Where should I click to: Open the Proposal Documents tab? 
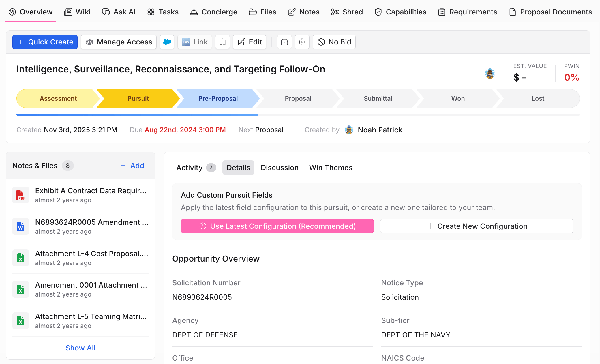[x=550, y=12]
